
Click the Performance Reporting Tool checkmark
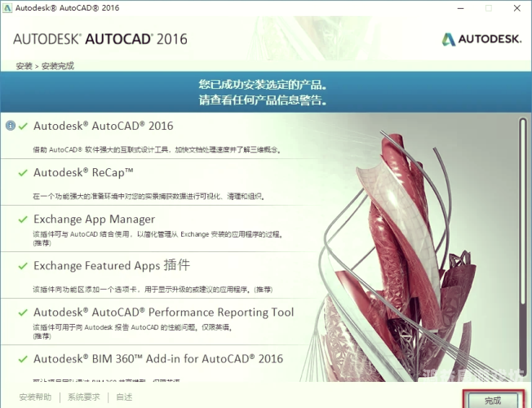pyautogui.click(x=24, y=313)
